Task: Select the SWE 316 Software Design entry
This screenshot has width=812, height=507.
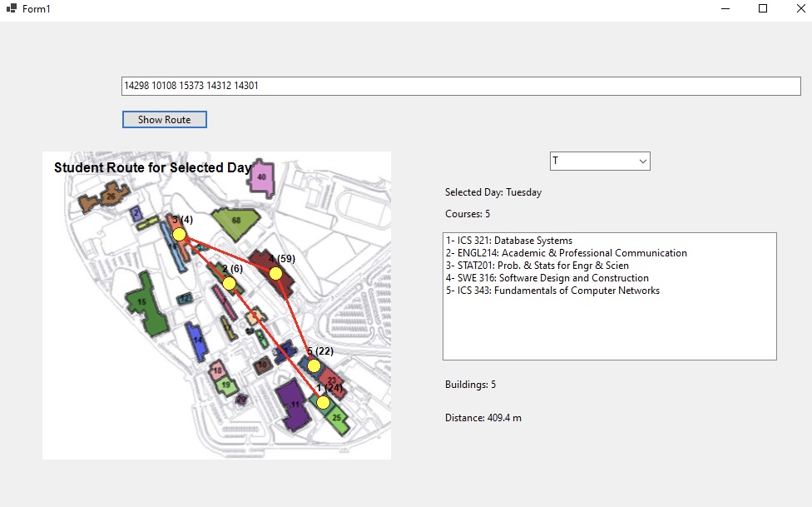Action: pos(547,278)
